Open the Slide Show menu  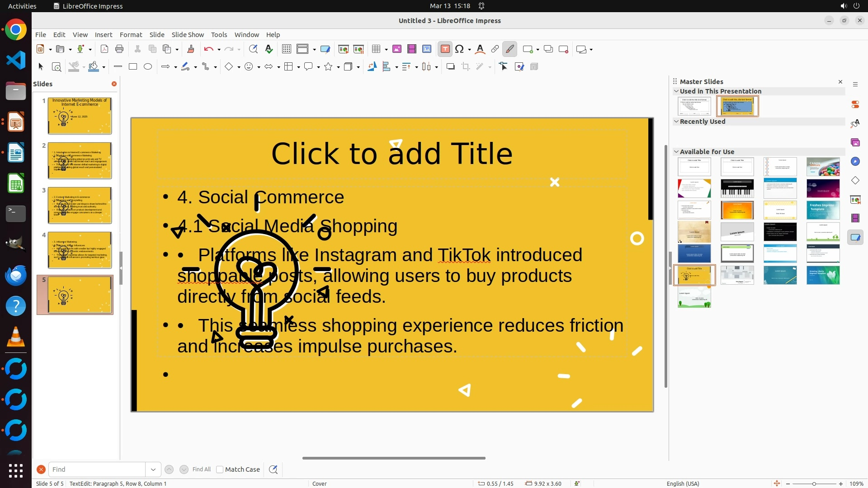188,35
